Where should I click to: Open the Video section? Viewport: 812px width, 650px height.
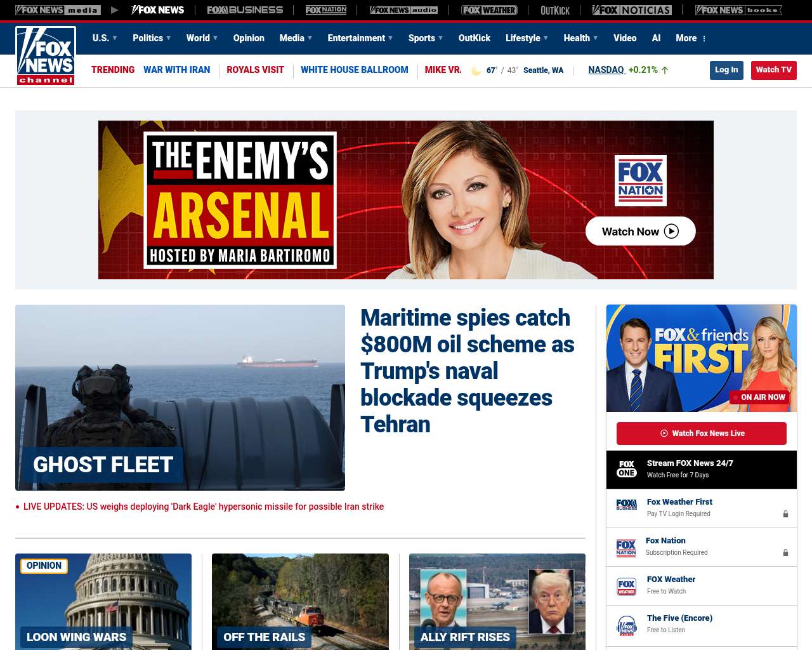625,38
